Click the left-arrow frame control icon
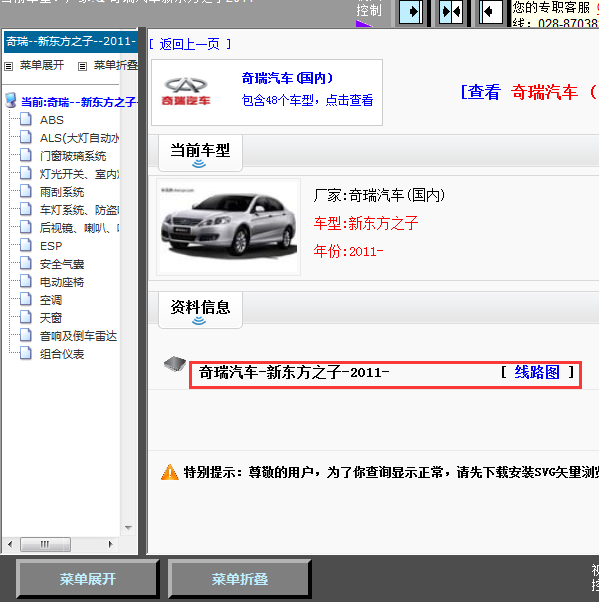Viewport: 599px width, 602px height. (x=491, y=12)
